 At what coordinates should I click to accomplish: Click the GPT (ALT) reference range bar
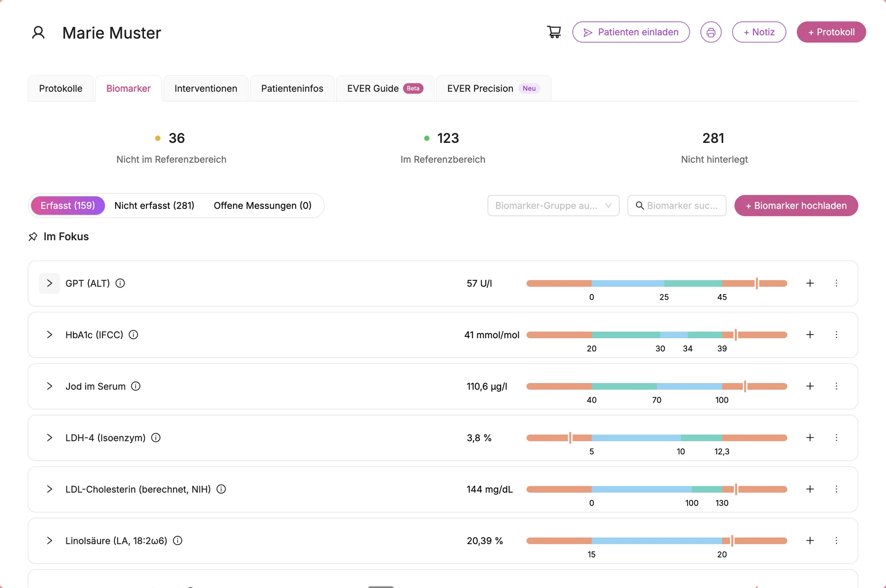657,283
